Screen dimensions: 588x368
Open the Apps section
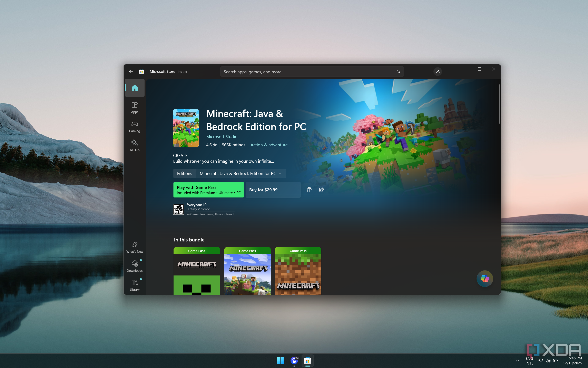(135, 108)
